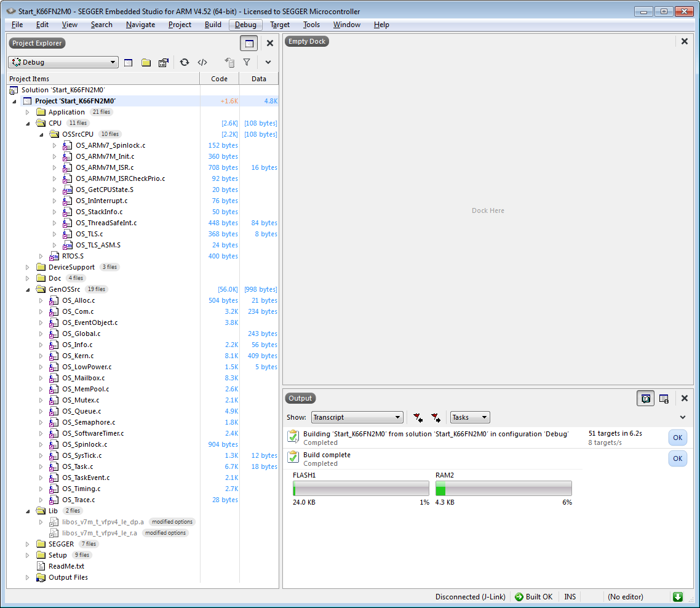Collapse the CPU folder

coord(27,123)
